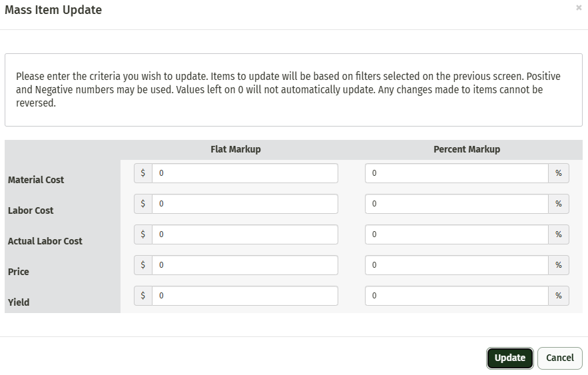This screenshot has height=375, width=588.
Task: Click the percent sign in Yield row
Action: 559,296
